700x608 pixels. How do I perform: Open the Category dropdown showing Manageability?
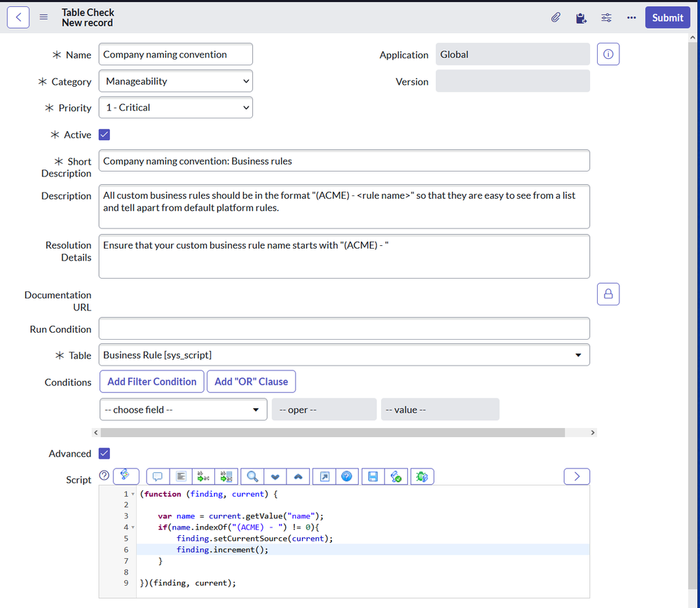coord(176,81)
